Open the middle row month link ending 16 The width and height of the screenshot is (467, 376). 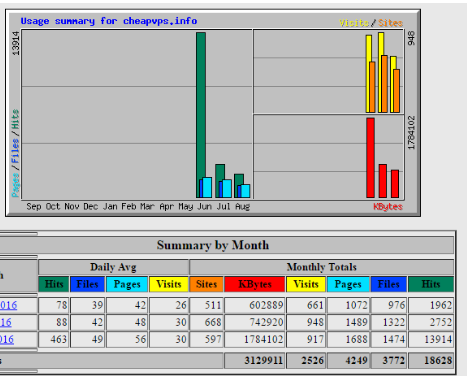[6, 322]
